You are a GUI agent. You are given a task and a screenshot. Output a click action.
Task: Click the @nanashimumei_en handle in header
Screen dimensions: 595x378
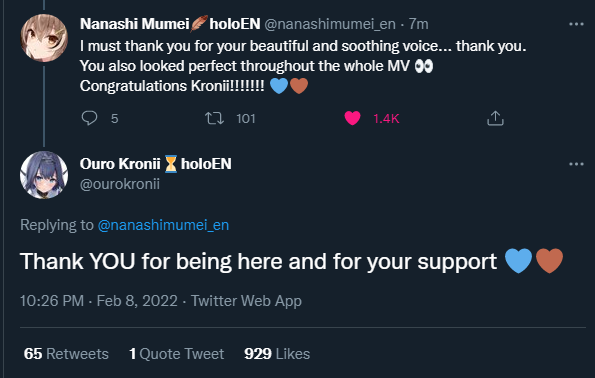pos(330,24)
